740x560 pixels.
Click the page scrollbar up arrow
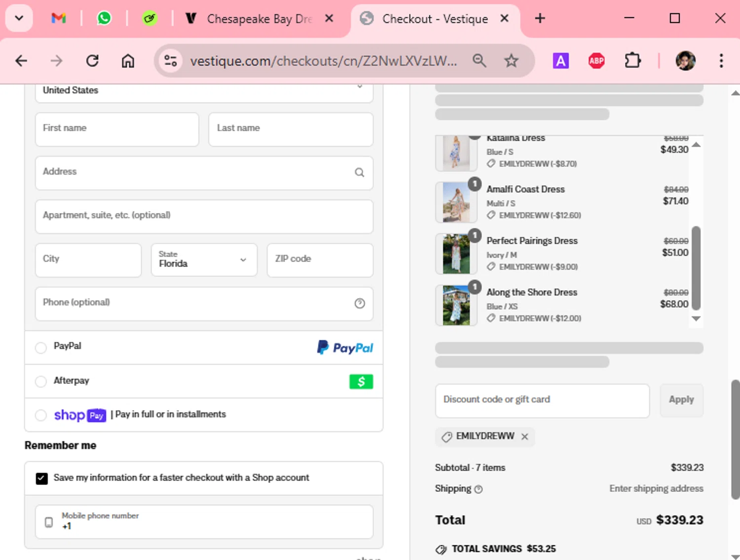[x=735, y=92]
